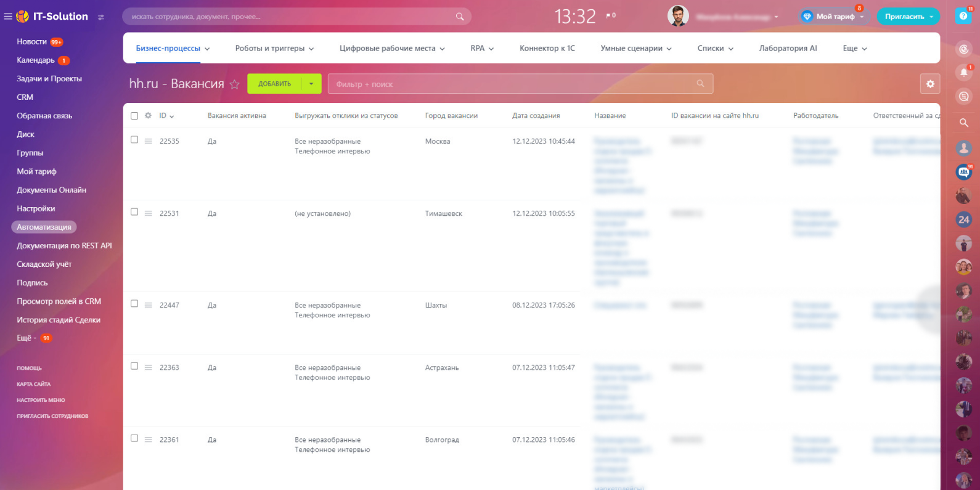Click the orange IT-Solution logo icon
The height and width of the screenshot is (490, 980).
(x=23, y=17)
